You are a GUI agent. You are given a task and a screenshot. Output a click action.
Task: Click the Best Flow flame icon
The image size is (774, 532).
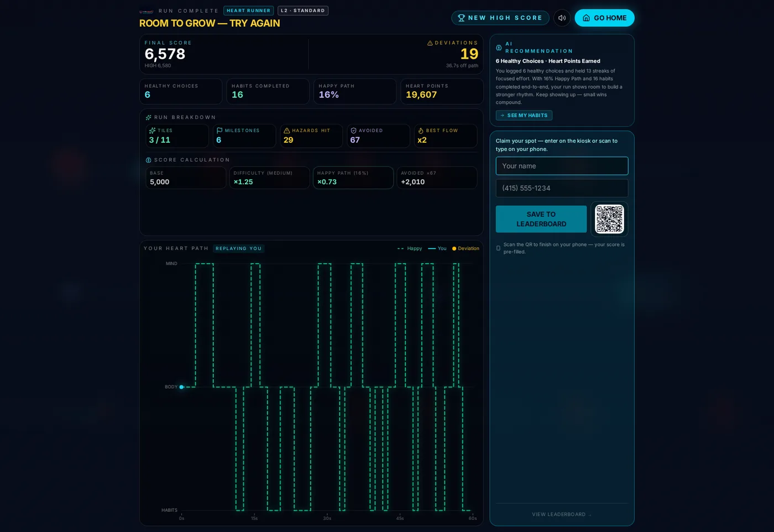pyautogui.click(x=421, y=131)
